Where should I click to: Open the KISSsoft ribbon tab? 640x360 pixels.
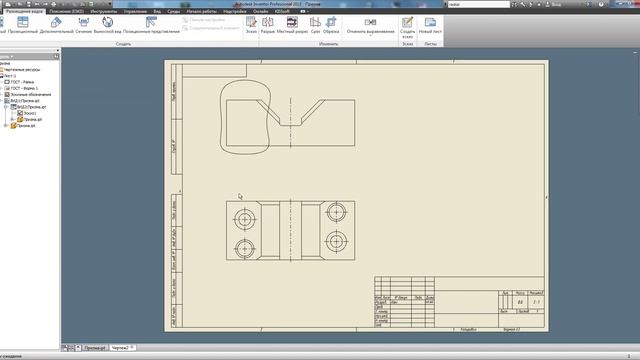tap(282, 11)
